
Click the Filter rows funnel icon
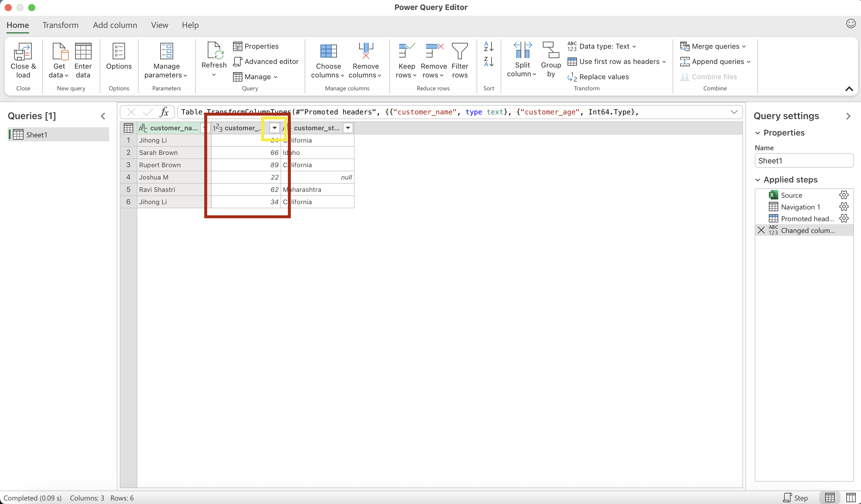(460, 51)
